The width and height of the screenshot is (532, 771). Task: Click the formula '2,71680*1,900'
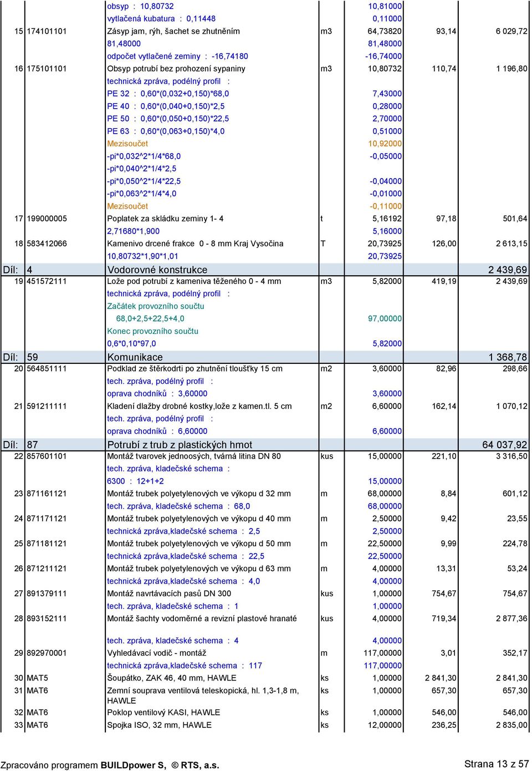click(133, 231)
